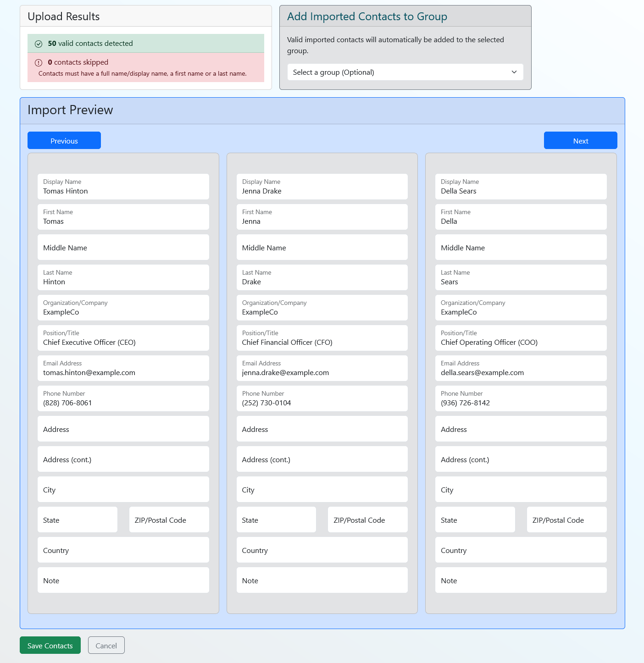Edit email della.sears@example.com field
Screen dimensions: 644x663
tap(521, 368)
